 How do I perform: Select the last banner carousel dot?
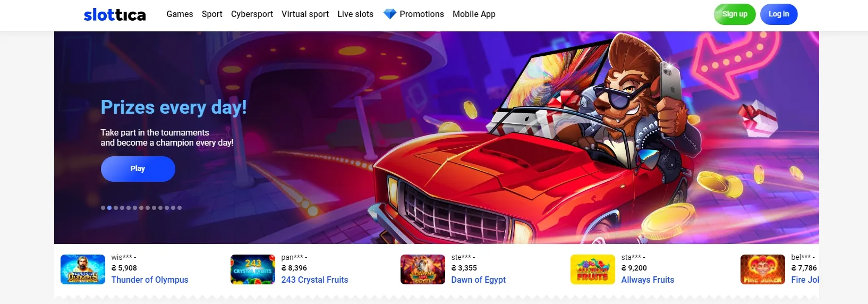pos(180,208)
